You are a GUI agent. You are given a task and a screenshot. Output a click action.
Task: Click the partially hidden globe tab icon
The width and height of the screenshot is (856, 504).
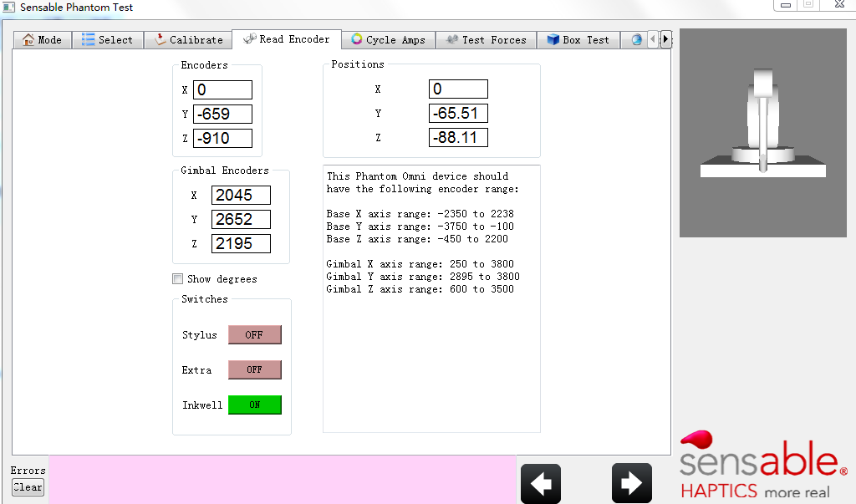pyautogui.click(x=636, y=40)
